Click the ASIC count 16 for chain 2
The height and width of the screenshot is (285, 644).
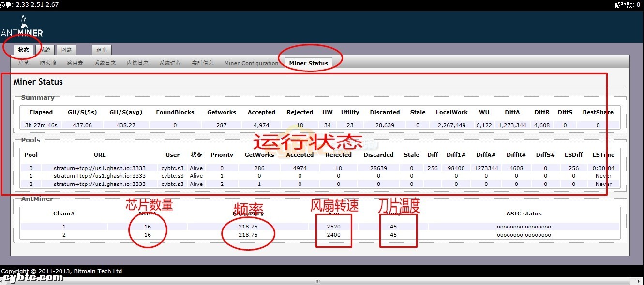[x=148, y=235]
